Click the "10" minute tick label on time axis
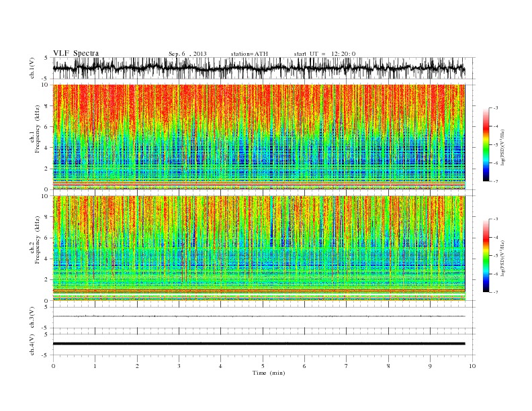 [472, 366]
